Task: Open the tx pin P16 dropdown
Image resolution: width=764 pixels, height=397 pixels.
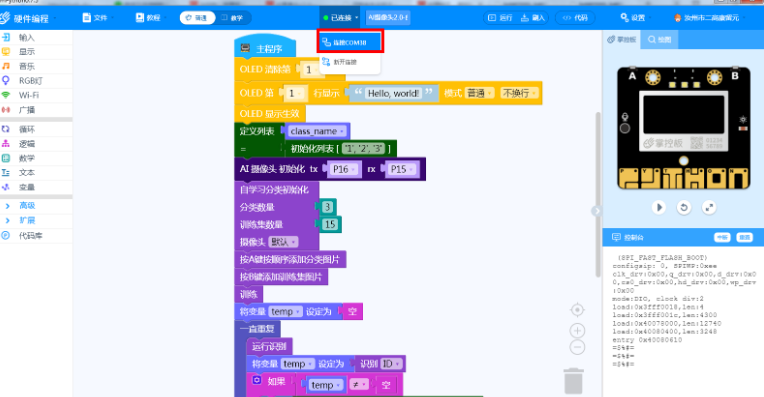Action: [344, 169]
